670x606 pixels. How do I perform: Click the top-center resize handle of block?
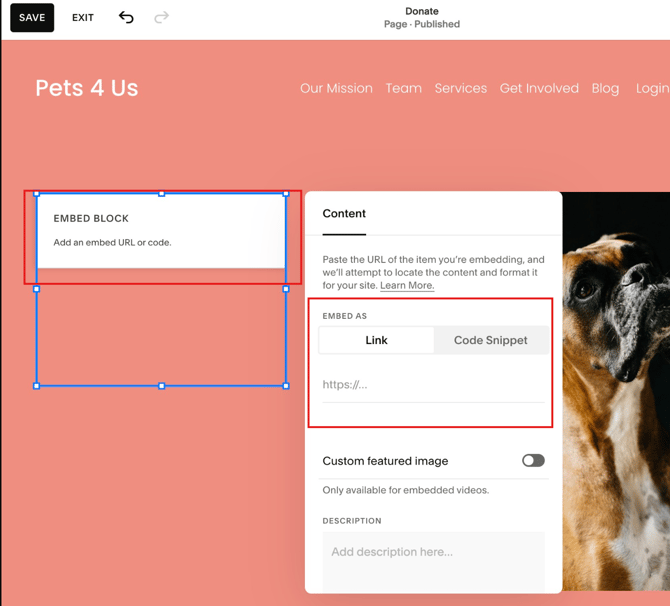[x=162, y=194]
